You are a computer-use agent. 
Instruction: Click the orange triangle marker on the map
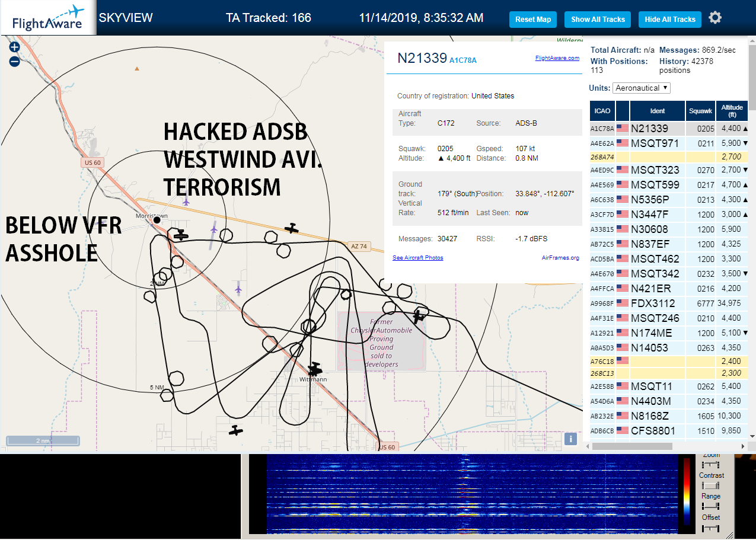(x=137, y=69)
